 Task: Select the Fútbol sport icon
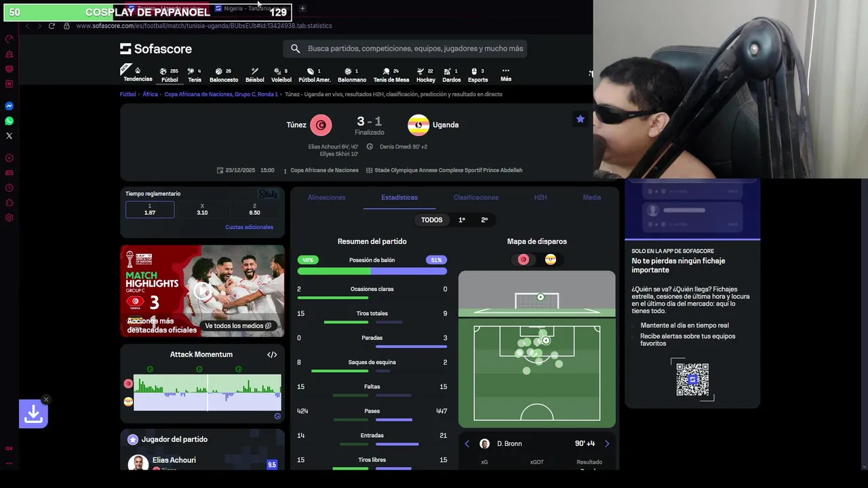click(170, 75)
